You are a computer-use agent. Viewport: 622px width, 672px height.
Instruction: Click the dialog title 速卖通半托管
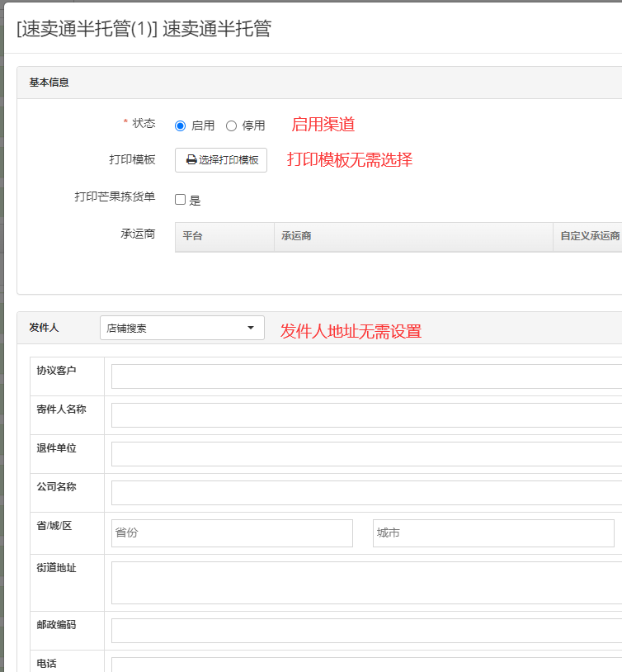pyautogui.click(x=144, y=29)
